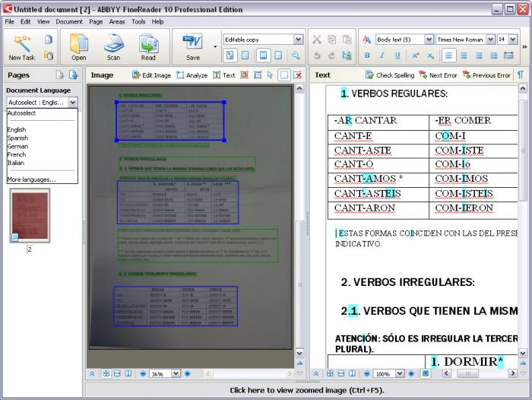Click the New Task icon
532x400 pixels.
tap(21, 44)
